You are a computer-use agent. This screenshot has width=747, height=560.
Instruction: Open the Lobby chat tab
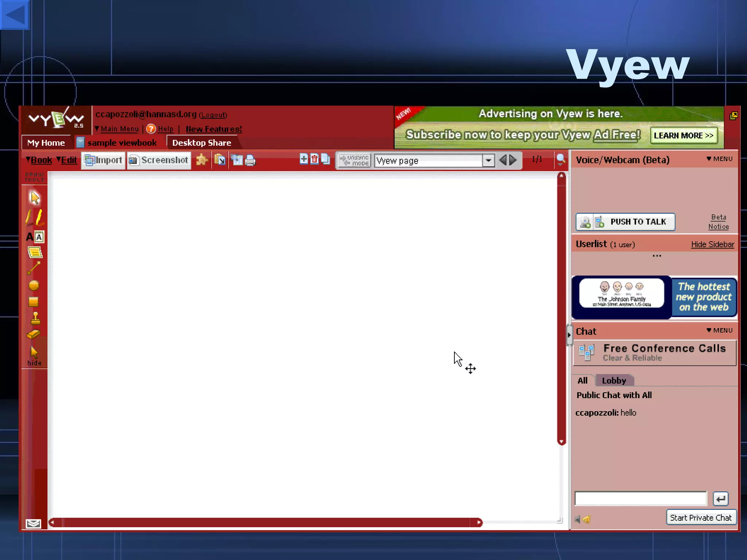pos(614,381)
